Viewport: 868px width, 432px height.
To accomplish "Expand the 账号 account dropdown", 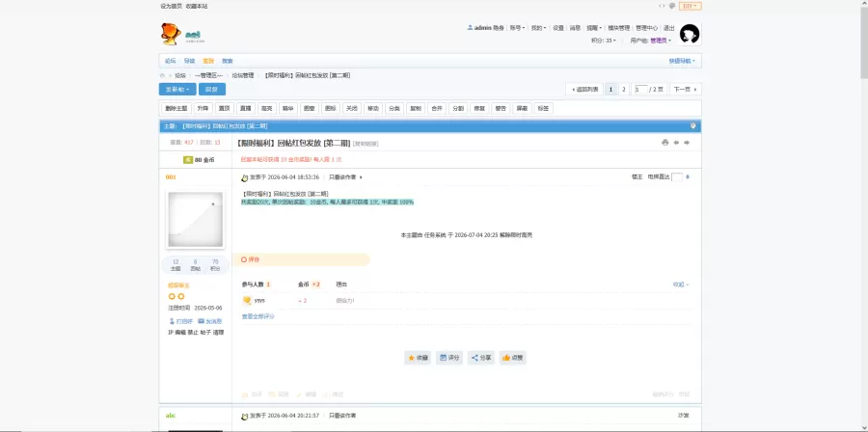I will (x=517, y=28).
